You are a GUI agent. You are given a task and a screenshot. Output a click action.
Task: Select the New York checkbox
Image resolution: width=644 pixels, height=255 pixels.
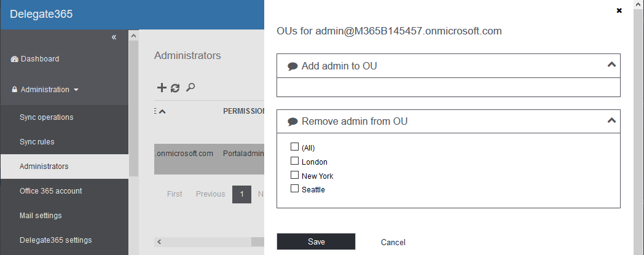tap(294, 175)
